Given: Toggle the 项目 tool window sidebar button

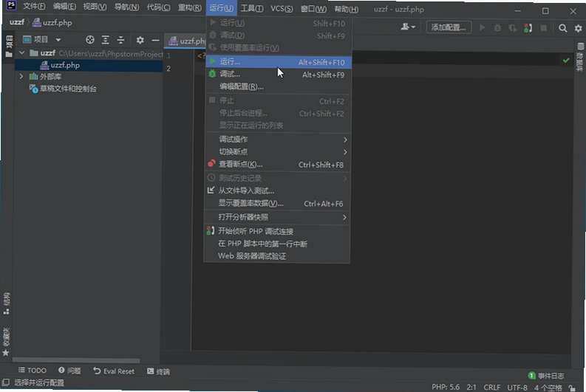Looking at the screenshot, I should pos(9,47).
